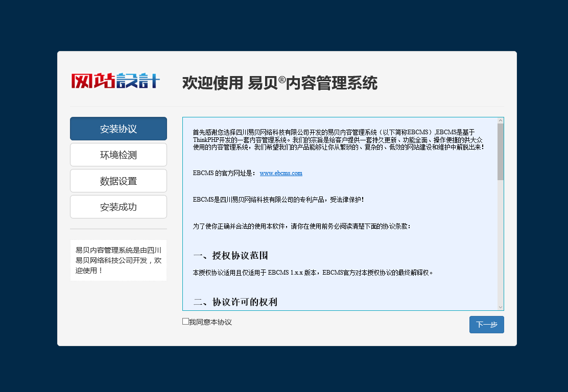The height and width of the screenshot is (392, 568).
Task: Click the 一、授权协议范围 heading
Action: (x=230, y=256)
